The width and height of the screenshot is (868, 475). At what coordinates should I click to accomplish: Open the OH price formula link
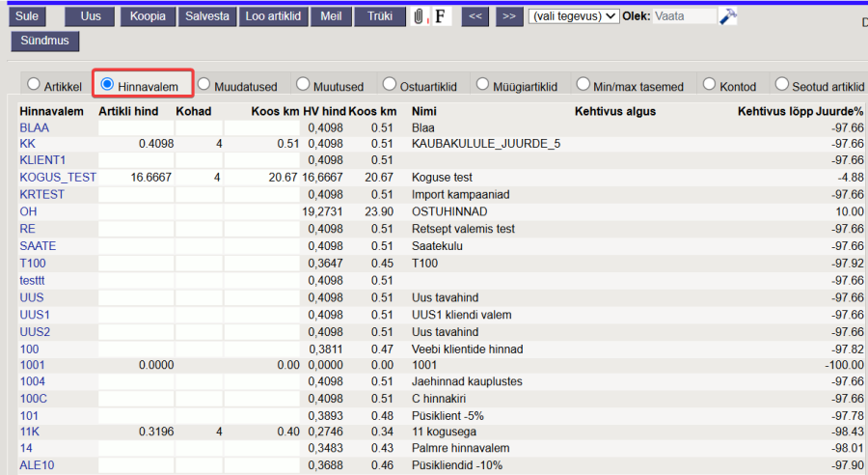pyautogui.click(x=28, y=211)
